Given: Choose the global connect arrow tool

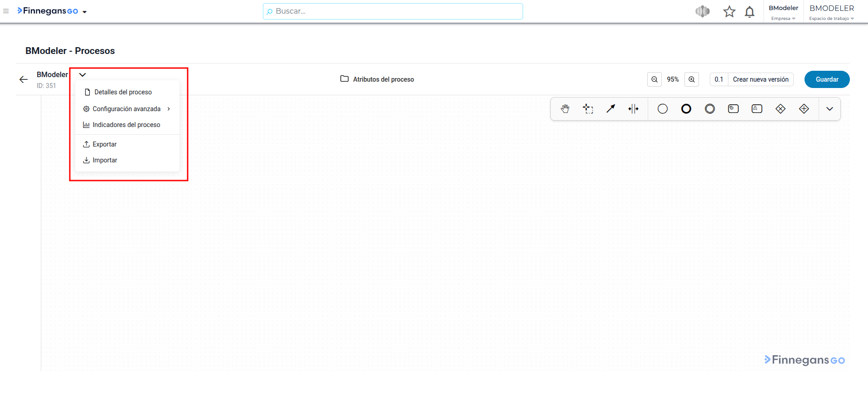Looking at the screenshot, I should [x=611, y=109].
